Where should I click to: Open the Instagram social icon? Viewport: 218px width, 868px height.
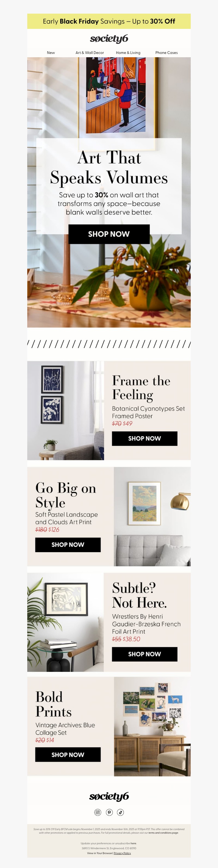[x=98, y=812]
